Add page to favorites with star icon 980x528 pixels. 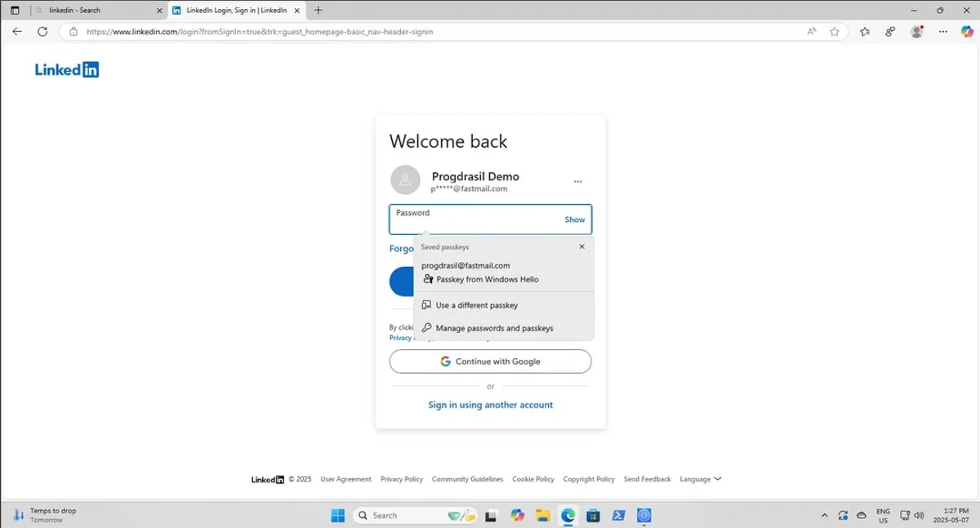[834, 32]
